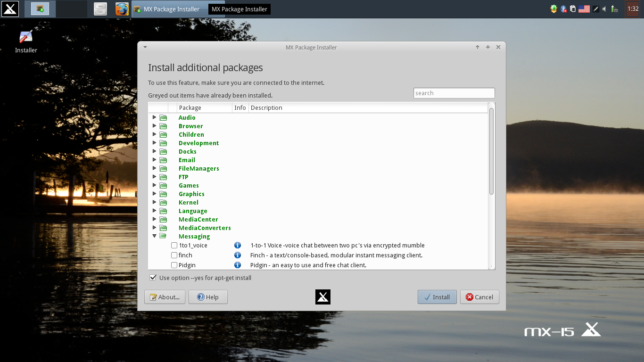Click the info icon for 1to1_voice
The width and height of the screenshot is (644, 362).
click(x=237, y=245)
